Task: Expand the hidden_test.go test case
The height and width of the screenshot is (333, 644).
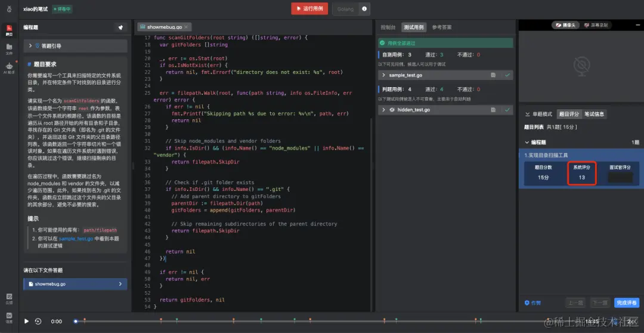Action: (383, 110)
